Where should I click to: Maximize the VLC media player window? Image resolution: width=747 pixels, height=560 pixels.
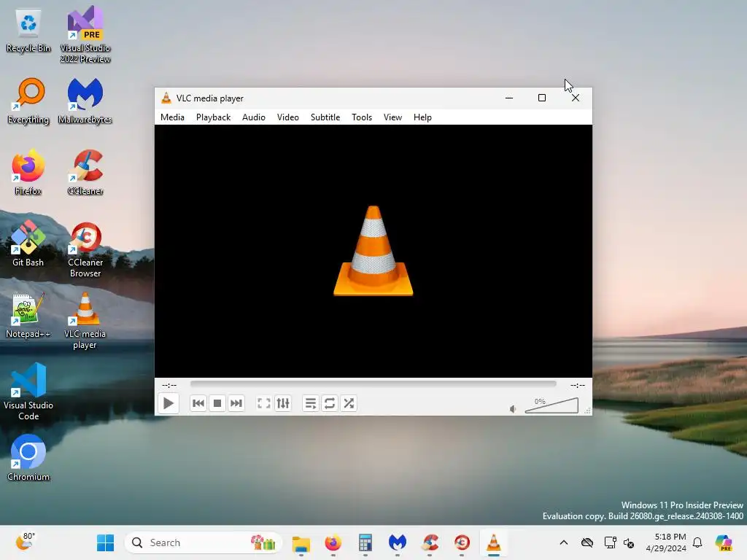click(542, 98)
